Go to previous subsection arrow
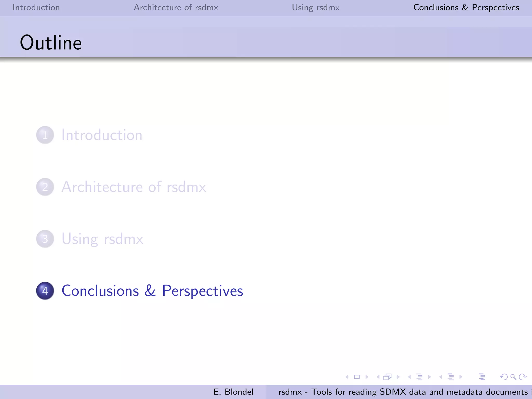The height and width of the screenshot is (399, 532). pyautogui.click(x=409, y=377)
